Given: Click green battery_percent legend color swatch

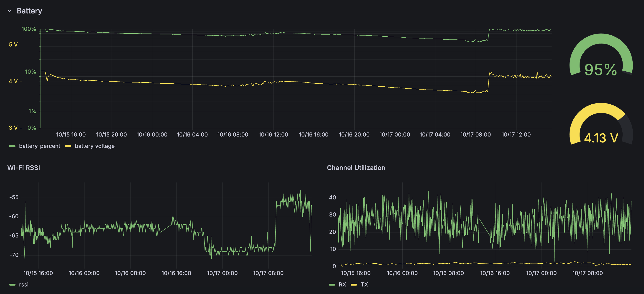Looking at the screenshot, I should click(x=12, y=146).
